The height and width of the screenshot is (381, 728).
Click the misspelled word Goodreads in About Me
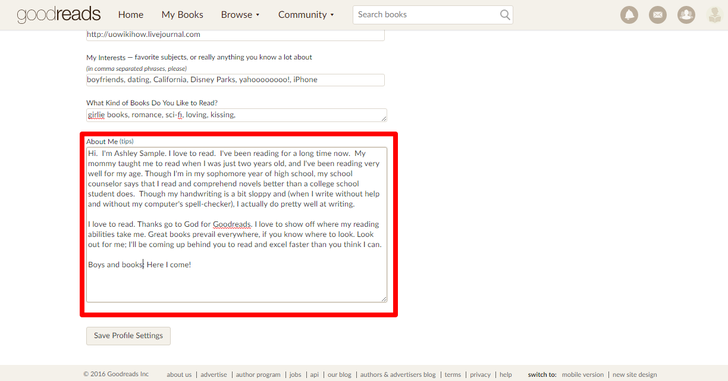(x=232, y=224)
